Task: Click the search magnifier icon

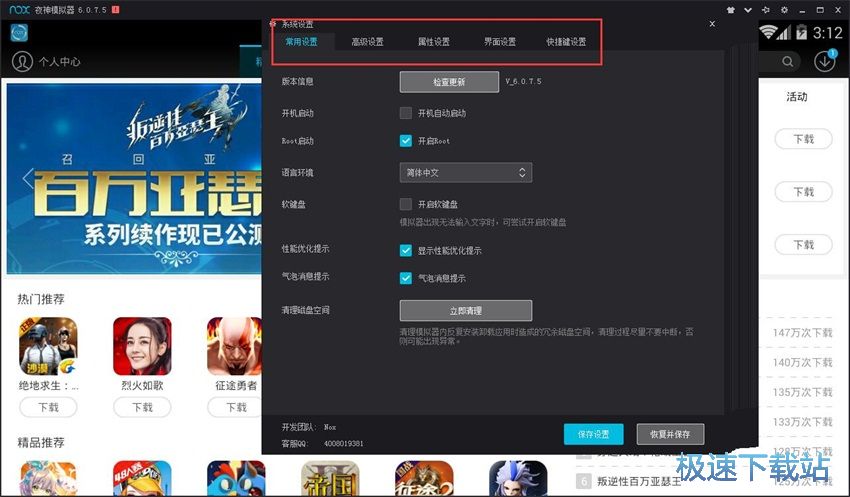Action: [x=788, y=62]
